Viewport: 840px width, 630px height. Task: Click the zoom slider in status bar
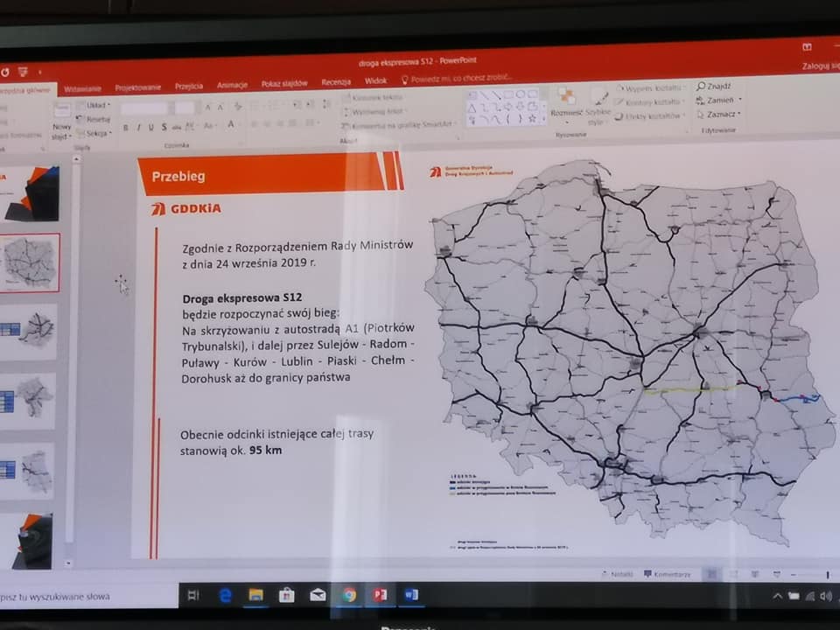809,574
